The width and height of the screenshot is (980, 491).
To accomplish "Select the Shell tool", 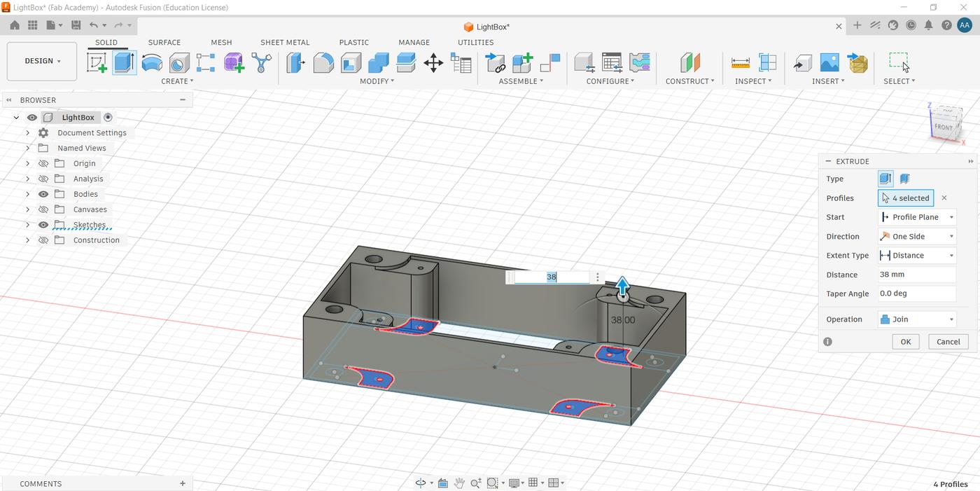I will coord(351,62).
